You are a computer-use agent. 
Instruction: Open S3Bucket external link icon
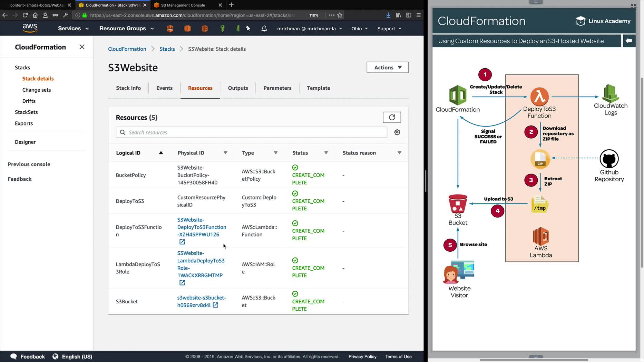215,305
